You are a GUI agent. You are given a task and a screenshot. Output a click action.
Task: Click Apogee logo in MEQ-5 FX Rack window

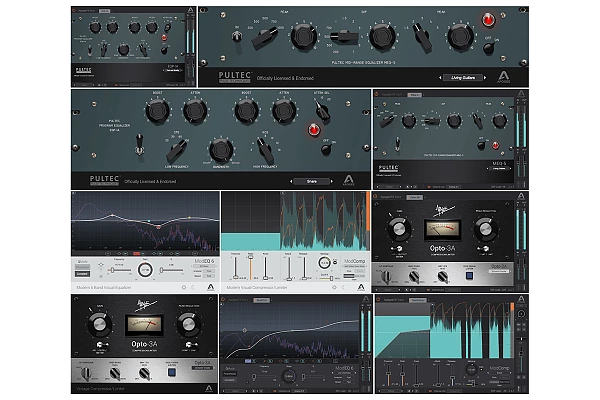[x=521, y=93]
